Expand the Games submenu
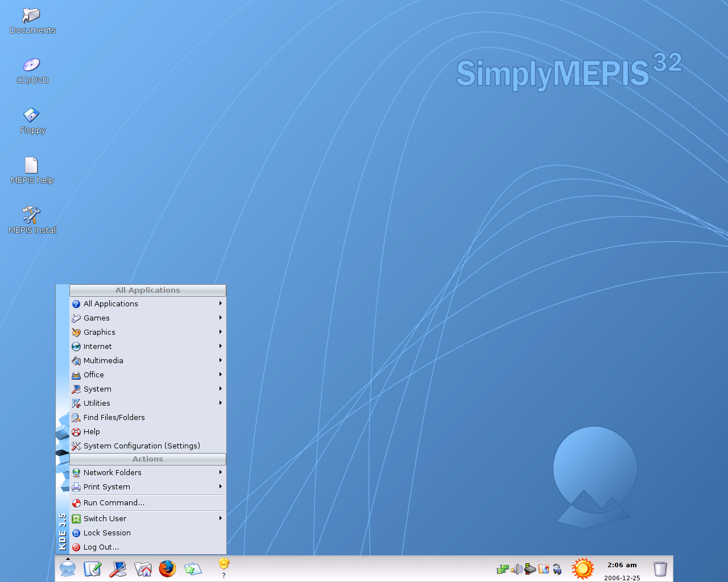728x582 pixels. point(148,318)
